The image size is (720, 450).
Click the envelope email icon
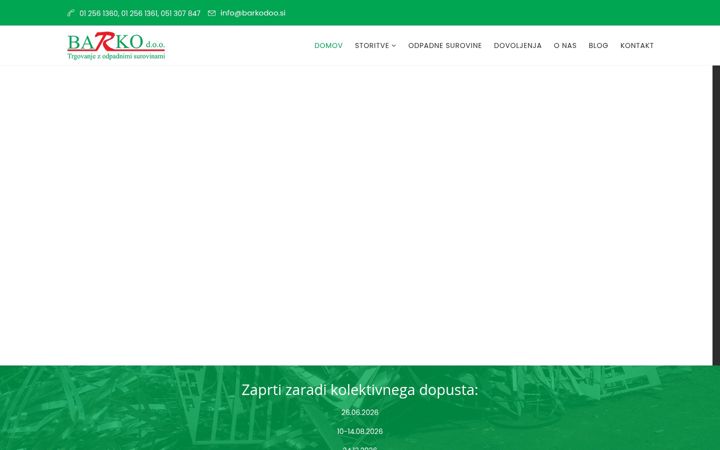(x=212, y=13)
